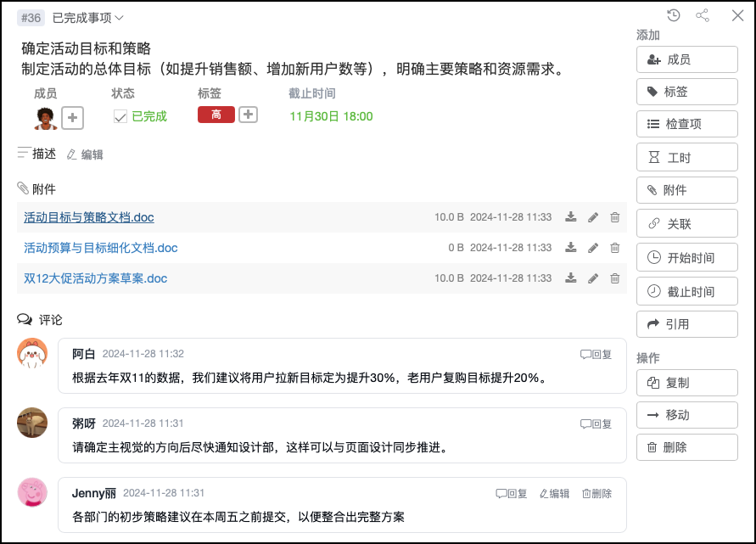Download 双12大促活动方案草案.doc
756x544 pixels.
point(571,278)
